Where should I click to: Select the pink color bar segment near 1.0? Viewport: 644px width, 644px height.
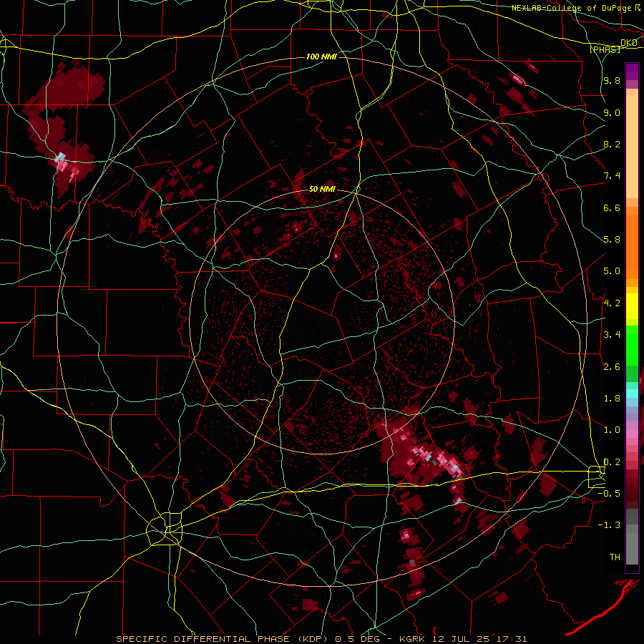click(632, 434)
